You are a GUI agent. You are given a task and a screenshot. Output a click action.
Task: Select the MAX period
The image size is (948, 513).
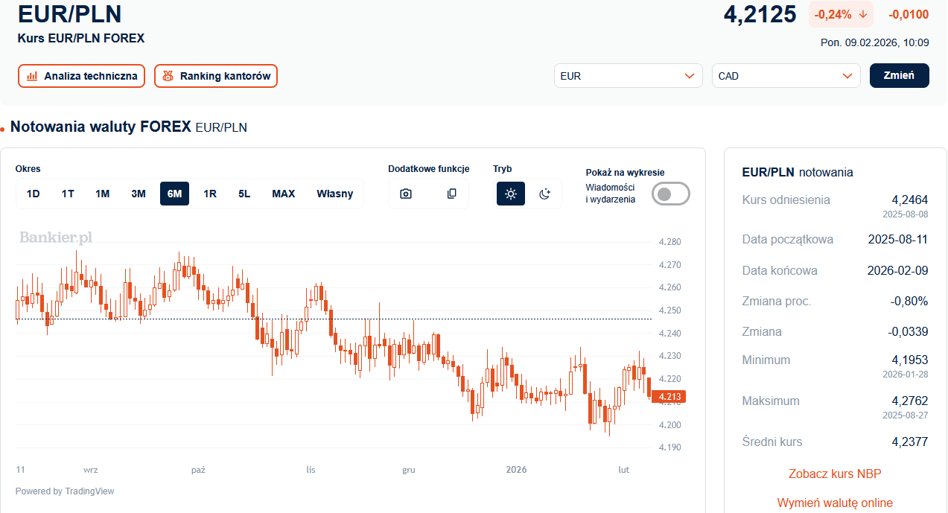pyautogui.click(x=284, y=194)
